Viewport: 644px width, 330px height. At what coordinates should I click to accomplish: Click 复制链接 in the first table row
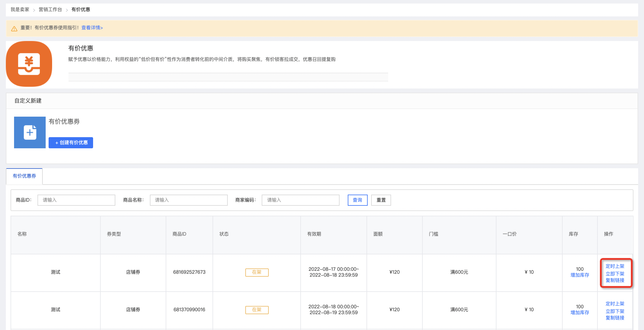coord(615,280)
